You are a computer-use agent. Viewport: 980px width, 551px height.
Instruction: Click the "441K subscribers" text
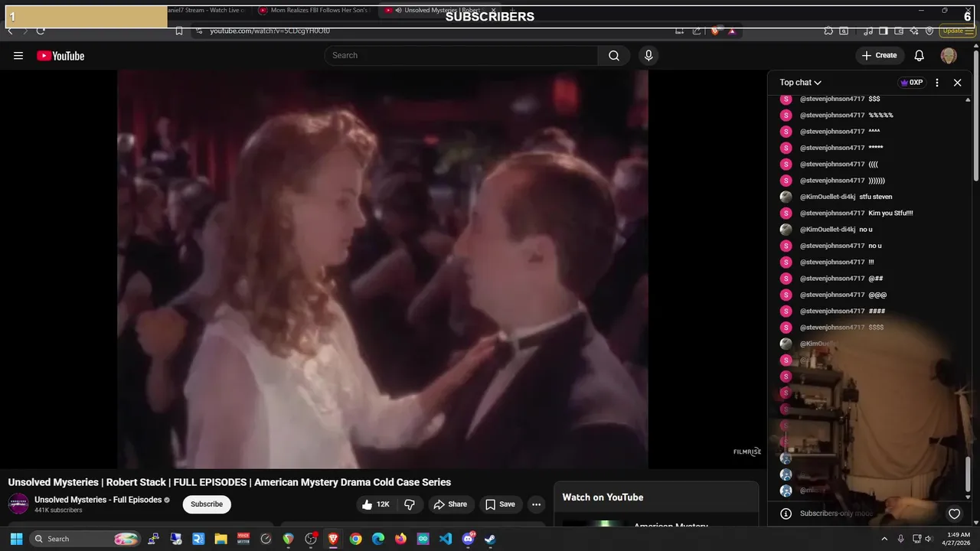click(x=58, y=510)
